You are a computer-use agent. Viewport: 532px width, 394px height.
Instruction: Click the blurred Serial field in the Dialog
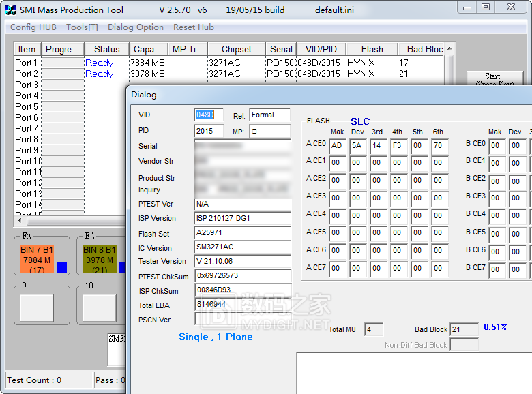click(243, 145)
